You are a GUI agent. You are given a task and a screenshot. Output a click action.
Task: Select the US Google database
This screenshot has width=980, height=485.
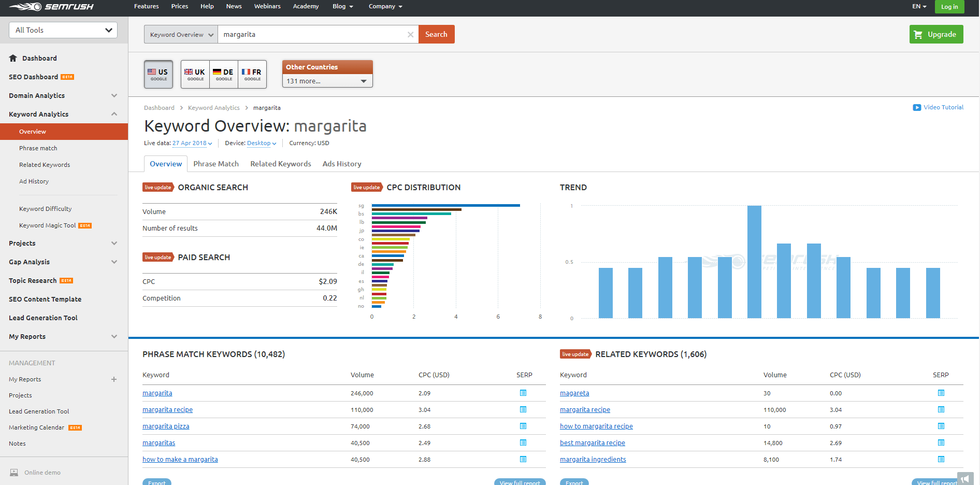158,74
